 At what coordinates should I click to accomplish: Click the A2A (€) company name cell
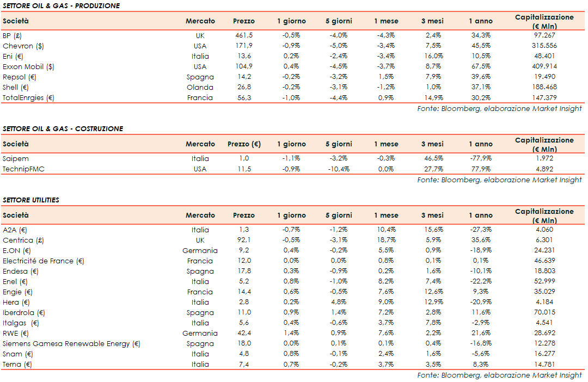15,230
